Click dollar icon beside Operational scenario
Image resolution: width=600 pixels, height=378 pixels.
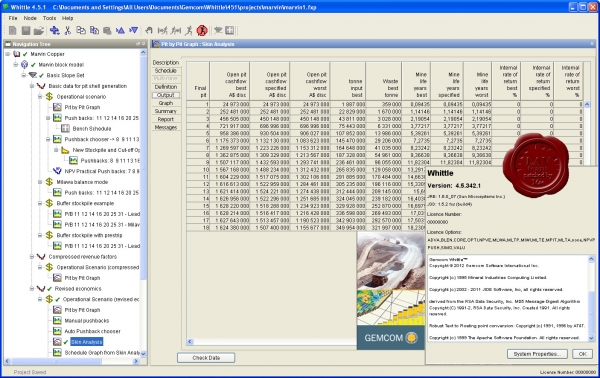49,96
